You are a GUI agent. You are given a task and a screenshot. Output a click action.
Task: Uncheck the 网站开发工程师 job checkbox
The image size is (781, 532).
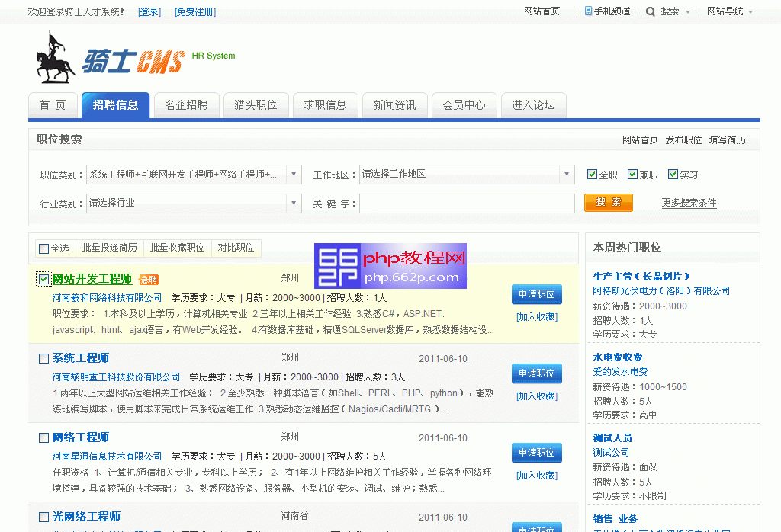tap(43, 279)
